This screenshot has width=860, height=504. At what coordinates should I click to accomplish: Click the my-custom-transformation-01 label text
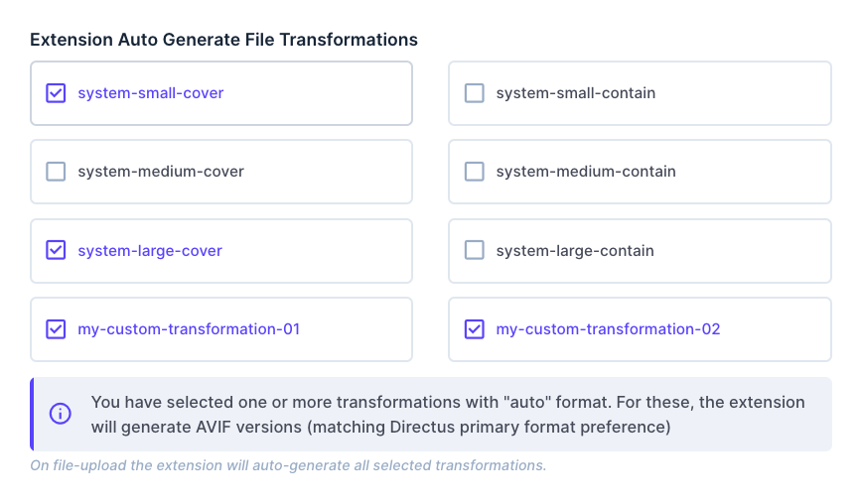[x=189, y=329]
